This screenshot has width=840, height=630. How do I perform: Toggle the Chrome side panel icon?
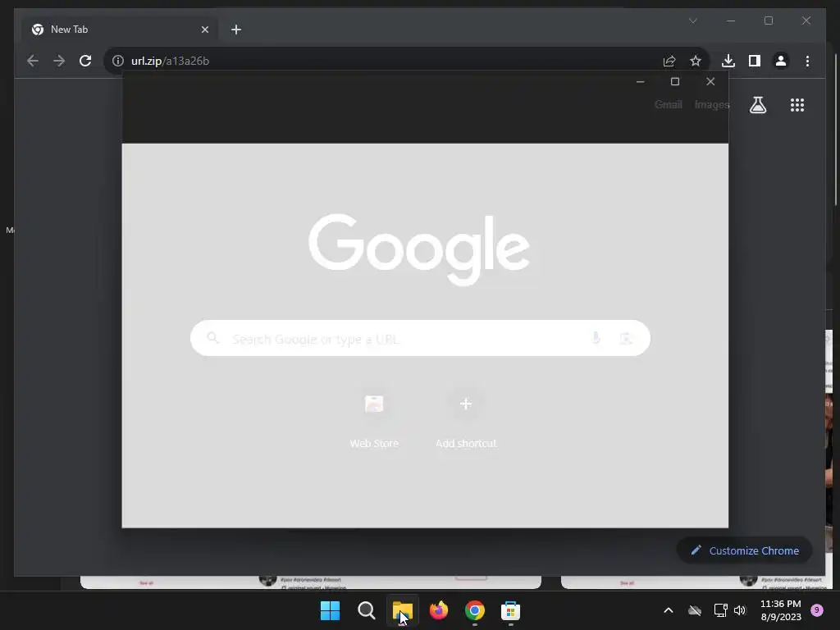click(755, 61)
